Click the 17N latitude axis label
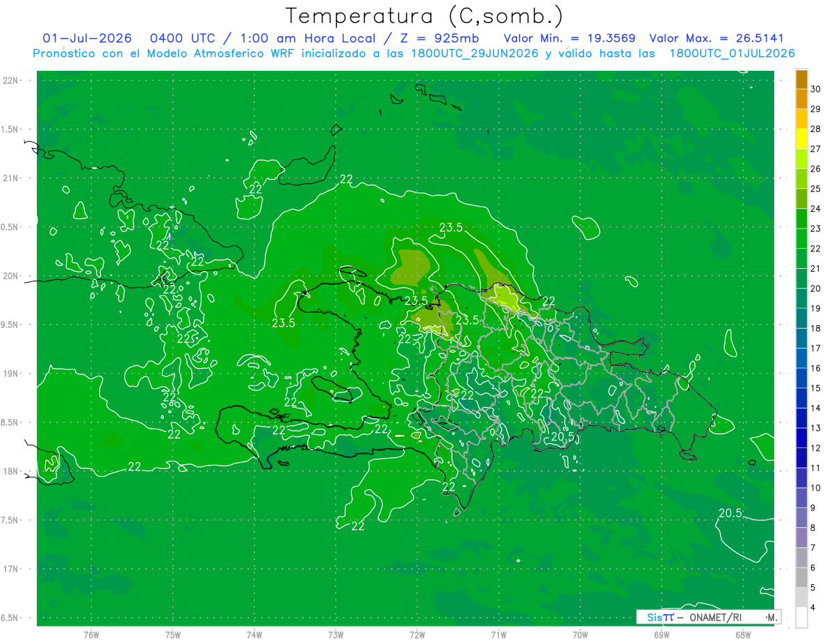 10,569
